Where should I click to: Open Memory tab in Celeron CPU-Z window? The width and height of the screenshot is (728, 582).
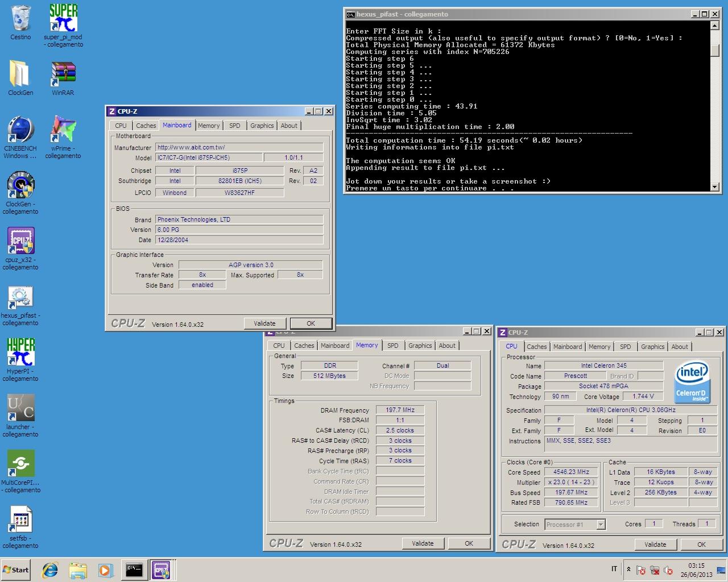599,347
